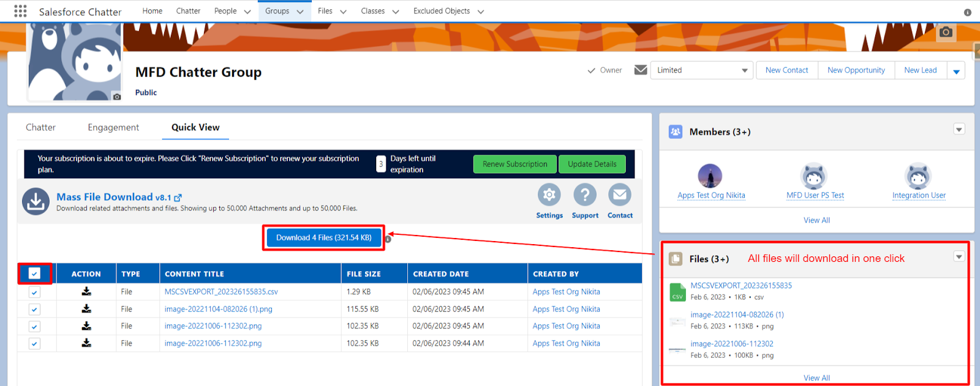Expand the Files panel dropdown arrow
Viewport: 980px width, 386px height.
coord(959,256)
